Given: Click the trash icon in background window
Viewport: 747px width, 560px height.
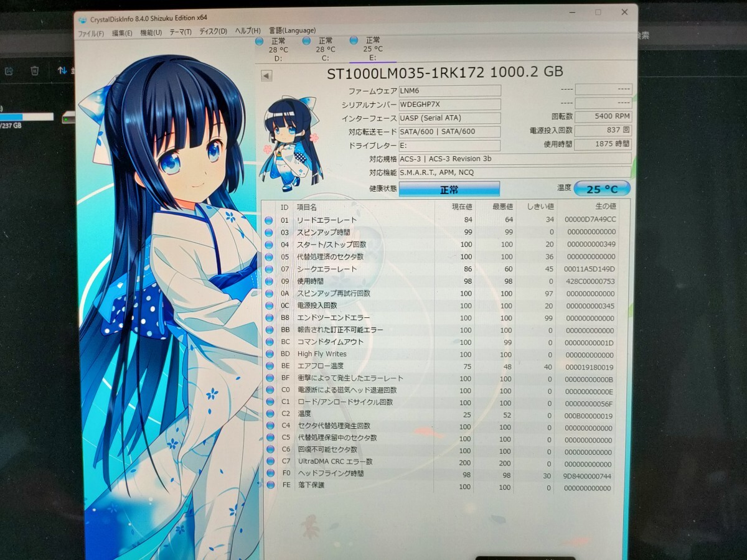Looking at the screenshot, I should pos(35,71).
